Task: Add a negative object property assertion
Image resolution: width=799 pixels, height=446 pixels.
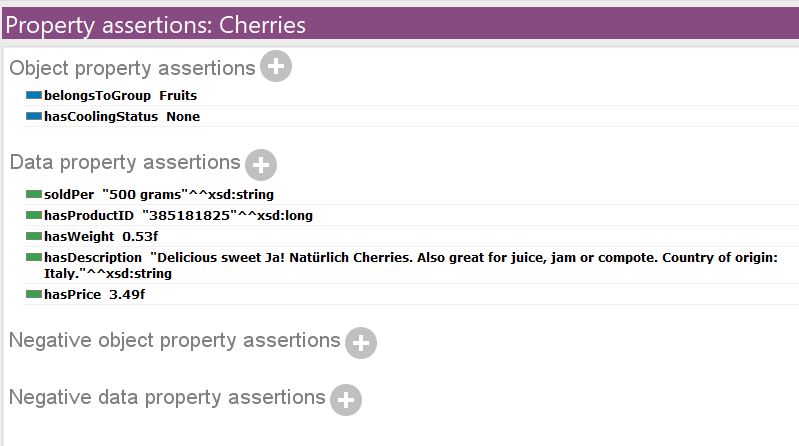Action: click(x=361, y=343)
